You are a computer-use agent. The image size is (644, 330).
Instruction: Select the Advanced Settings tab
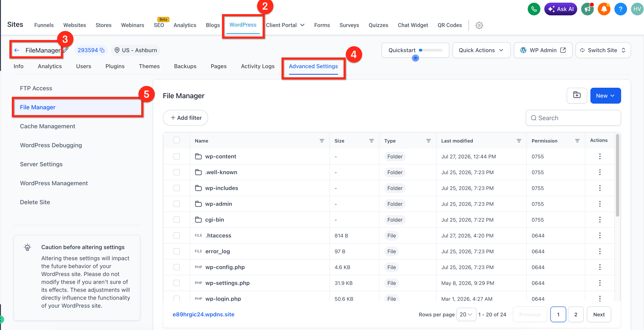tap(313, 66)
